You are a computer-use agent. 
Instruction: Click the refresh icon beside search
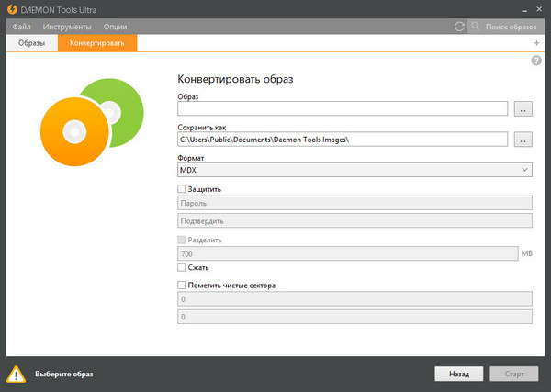(459, 27)
